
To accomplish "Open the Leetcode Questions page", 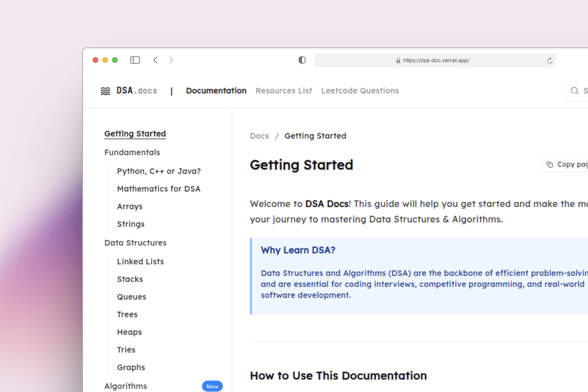I will coord(360,90).
